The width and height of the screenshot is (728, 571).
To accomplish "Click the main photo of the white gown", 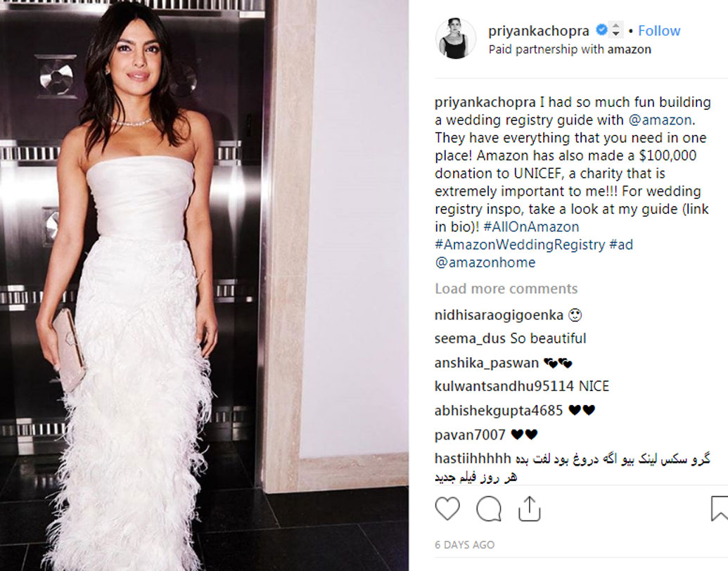I will tap(204, 285).
